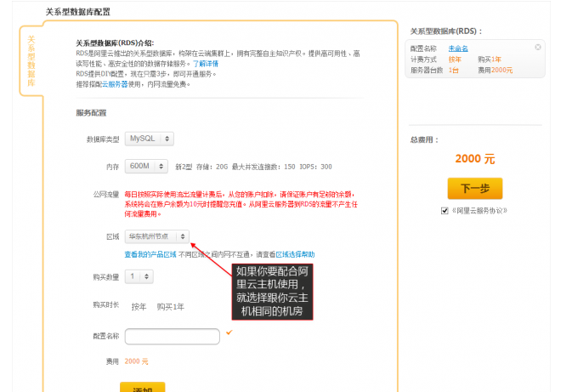Click the red 公网流量 billing notice text
This screenshot has width=572, height=392.
click(x=241, y=204)
